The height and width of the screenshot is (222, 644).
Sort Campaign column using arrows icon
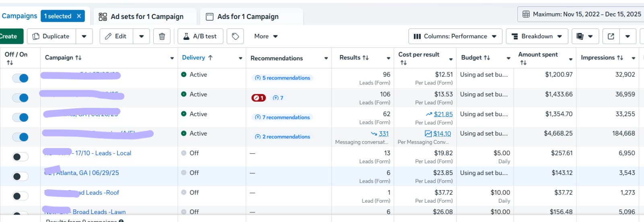click(x=78, y=58)
